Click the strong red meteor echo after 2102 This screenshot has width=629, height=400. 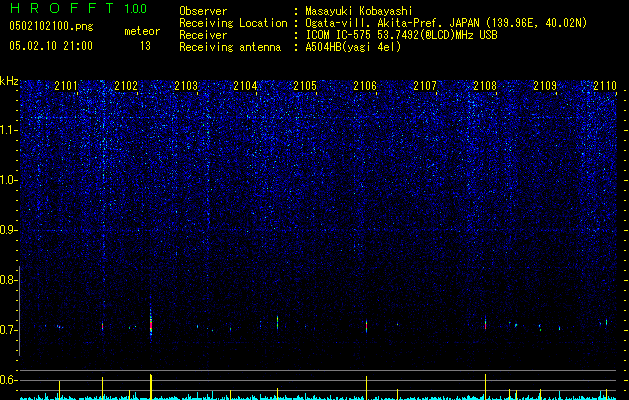(x=151, y=325)
